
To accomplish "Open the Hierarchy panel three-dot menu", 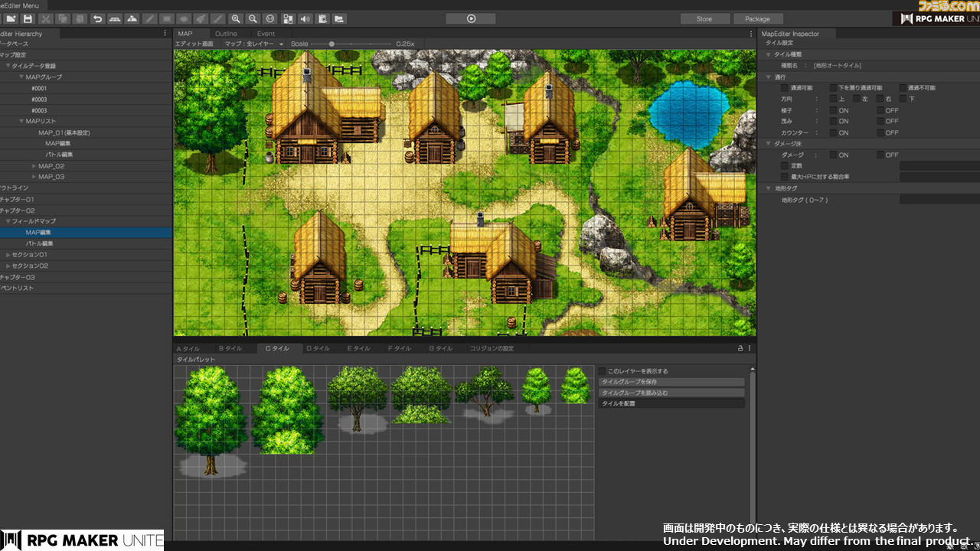I will [x=165, y=34].
